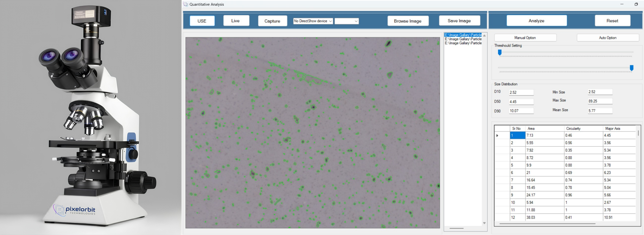Minimize the Quantitative Analysis window
This screenshot has height=235, width=644.
622,4
